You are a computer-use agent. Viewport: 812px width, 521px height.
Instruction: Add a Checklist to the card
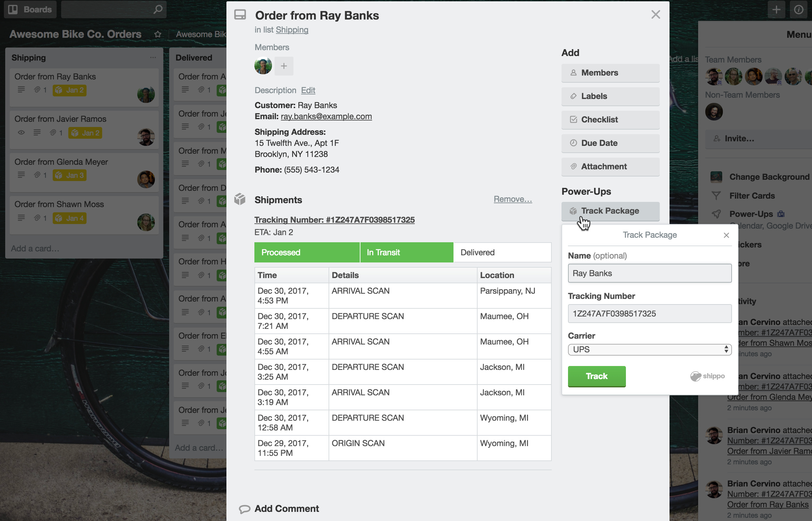(610, 120)
